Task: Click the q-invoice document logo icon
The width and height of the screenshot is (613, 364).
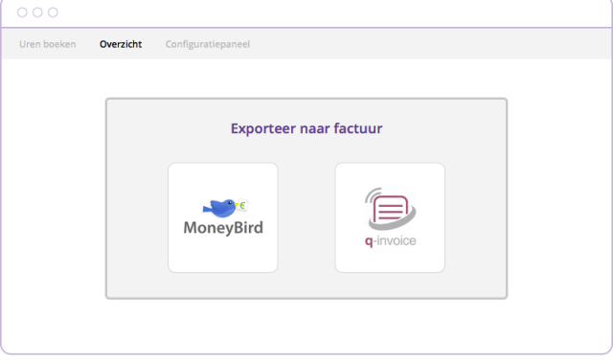Action: [391, 209]
